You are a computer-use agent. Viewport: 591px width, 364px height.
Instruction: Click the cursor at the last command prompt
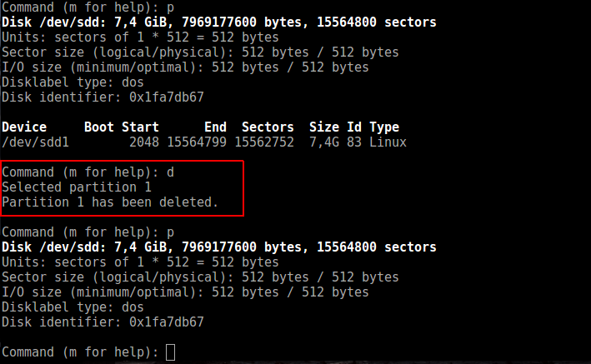click(171, 352)
